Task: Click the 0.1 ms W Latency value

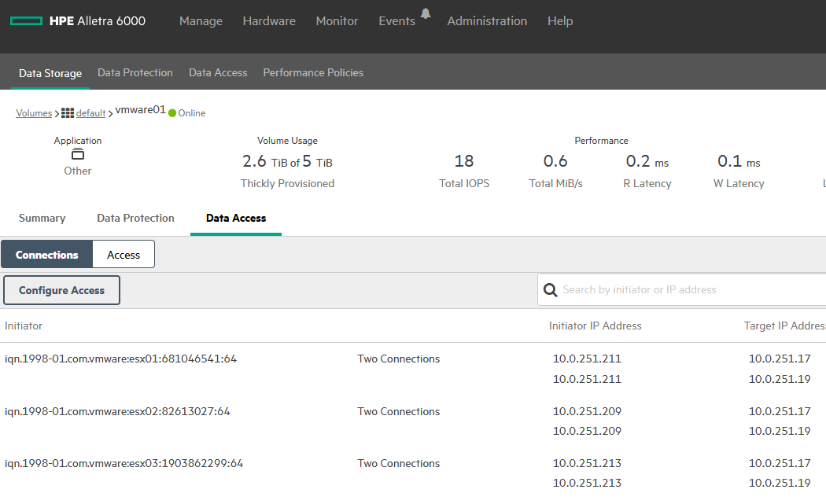Action: pos(739,161)
